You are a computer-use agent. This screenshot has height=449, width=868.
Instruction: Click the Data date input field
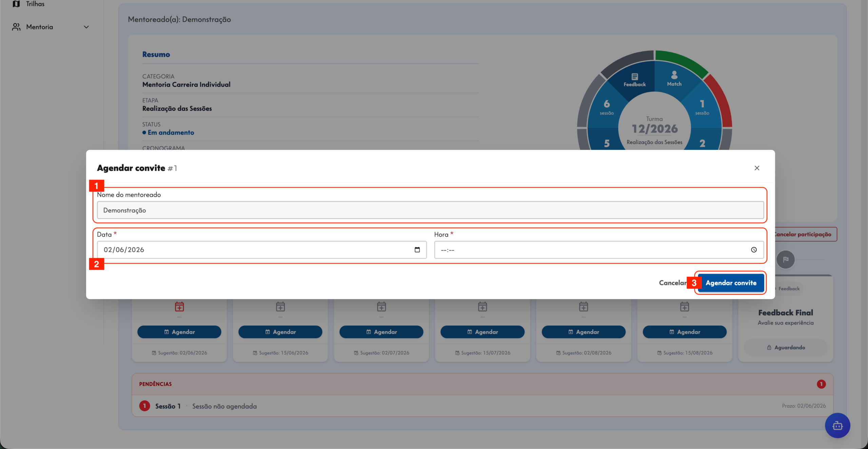[262, 250]
